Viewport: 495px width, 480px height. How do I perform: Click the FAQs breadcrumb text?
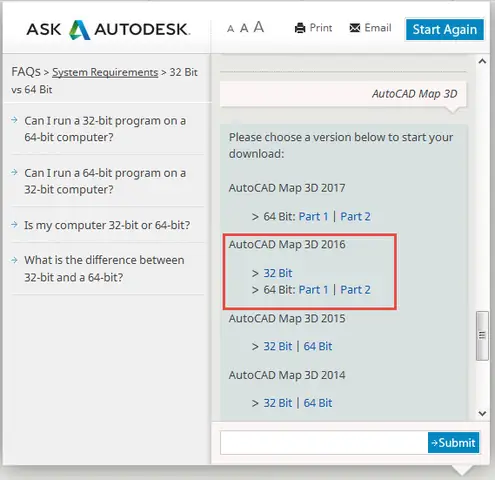click(x=26, y=72)
